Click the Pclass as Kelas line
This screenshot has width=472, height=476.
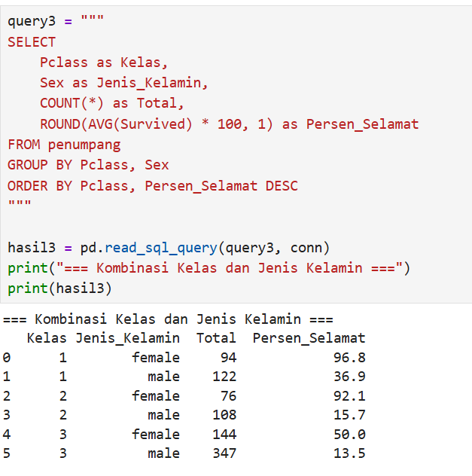click(104, 63)
